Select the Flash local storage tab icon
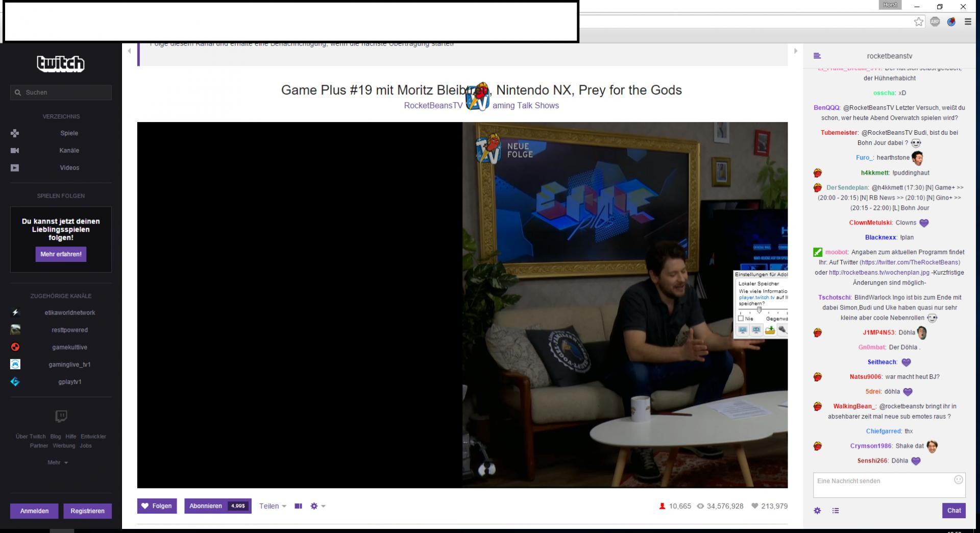 point(770,330)
